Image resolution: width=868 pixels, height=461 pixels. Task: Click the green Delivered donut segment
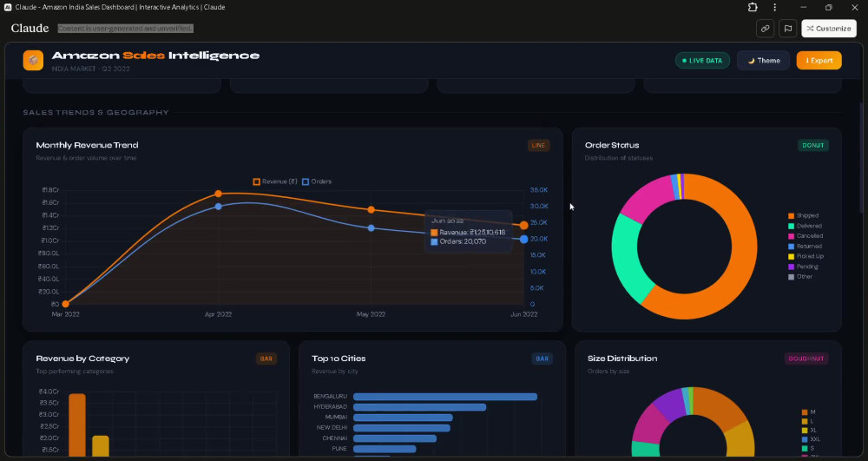click(627, 257)
